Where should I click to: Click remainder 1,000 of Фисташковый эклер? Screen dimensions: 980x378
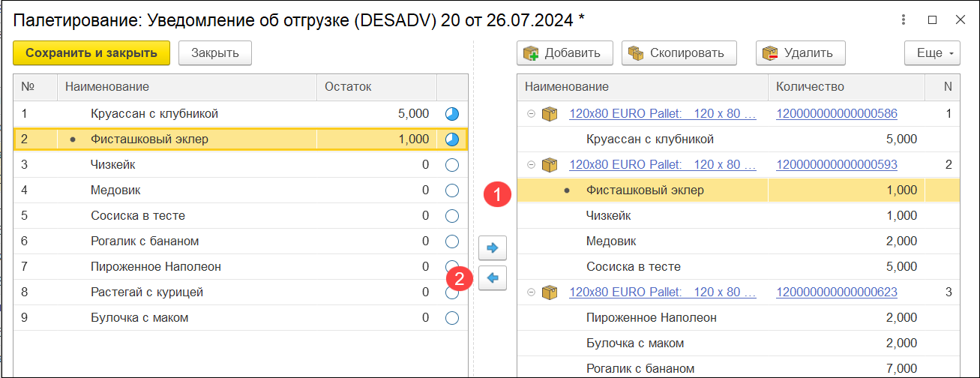(x=414, y=139)
